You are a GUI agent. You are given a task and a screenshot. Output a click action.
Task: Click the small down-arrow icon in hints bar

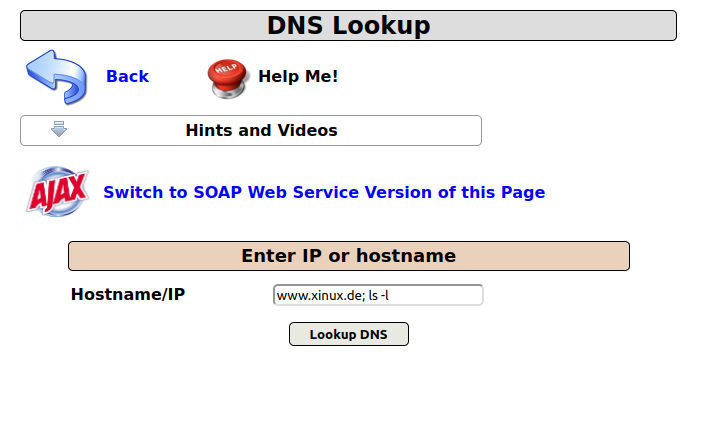pyautogui.click(x=59, y=130)
